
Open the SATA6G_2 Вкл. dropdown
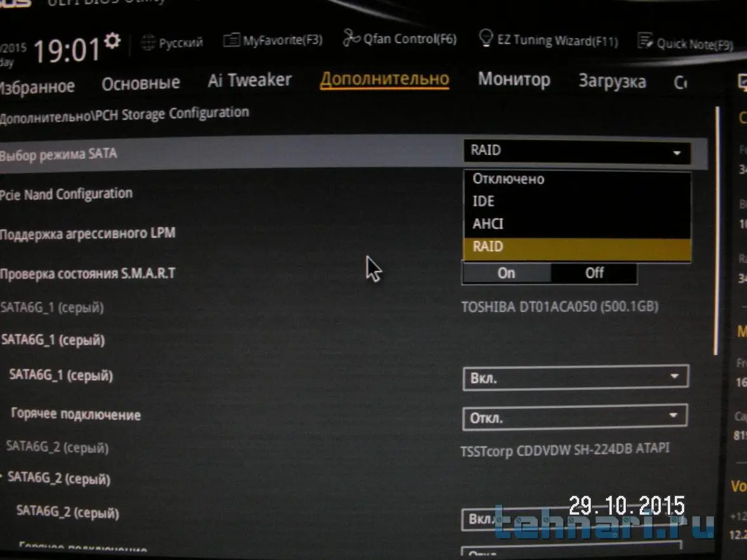[x=572, y=519]
